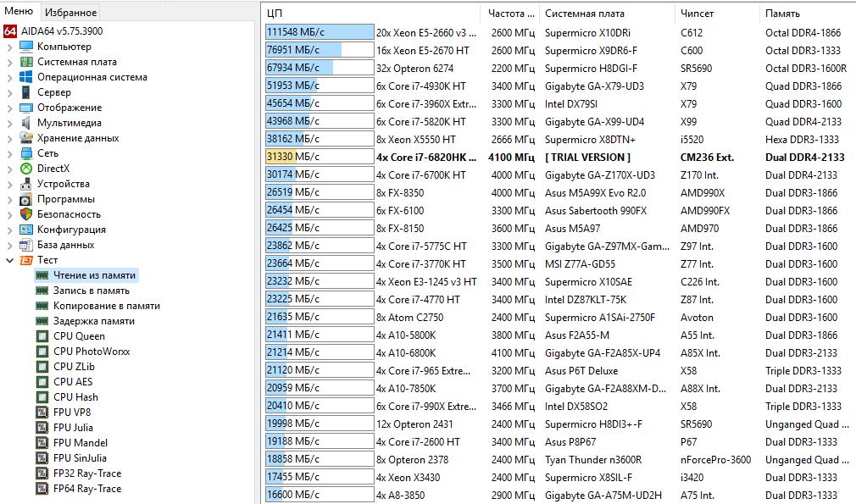Sort by the Чипсет column header
856x504 pixels.
pos(716,14)
